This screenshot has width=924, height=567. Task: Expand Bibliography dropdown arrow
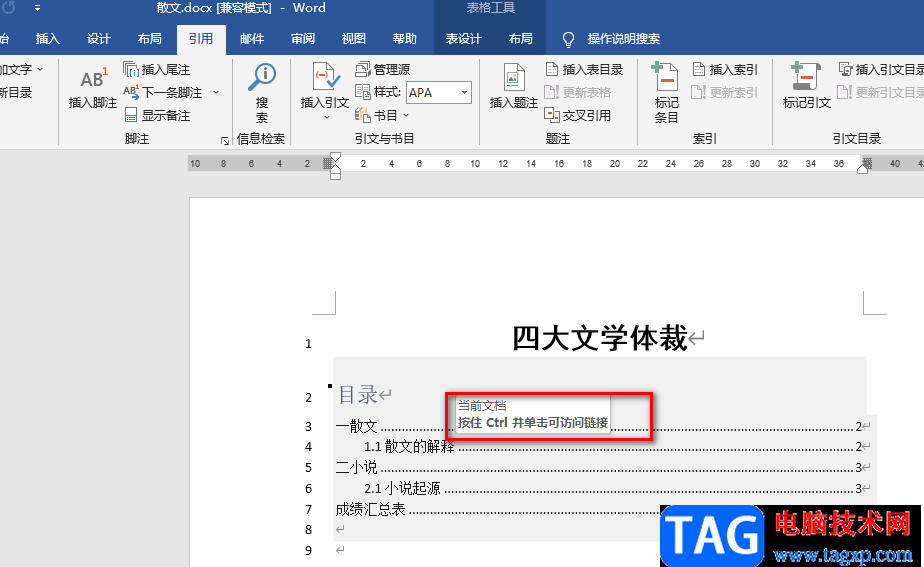(x=406, y=116)
